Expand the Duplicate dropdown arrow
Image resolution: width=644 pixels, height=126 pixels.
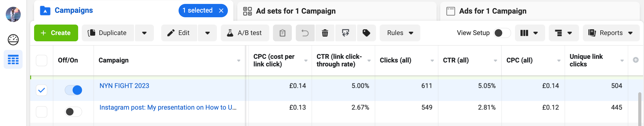[x=144, y=33]
